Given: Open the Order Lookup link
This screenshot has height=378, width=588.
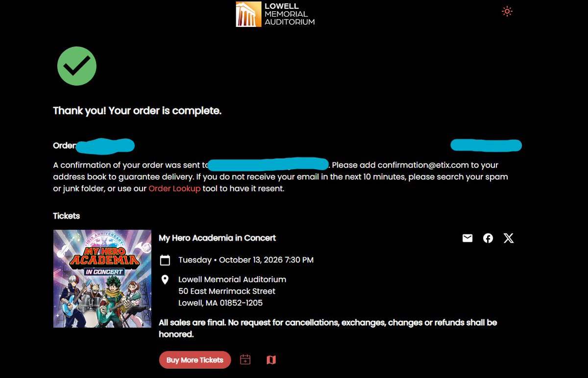Looking at the screenshot, I should tap(174, 189).
